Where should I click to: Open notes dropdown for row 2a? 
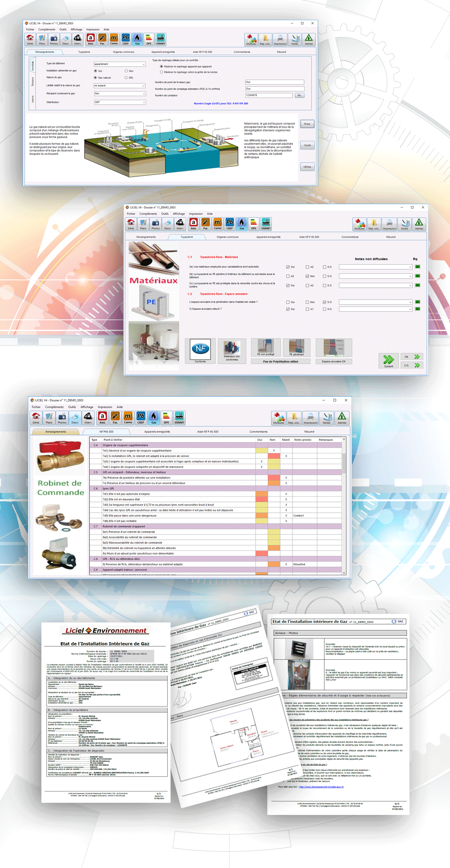(376, 267)
